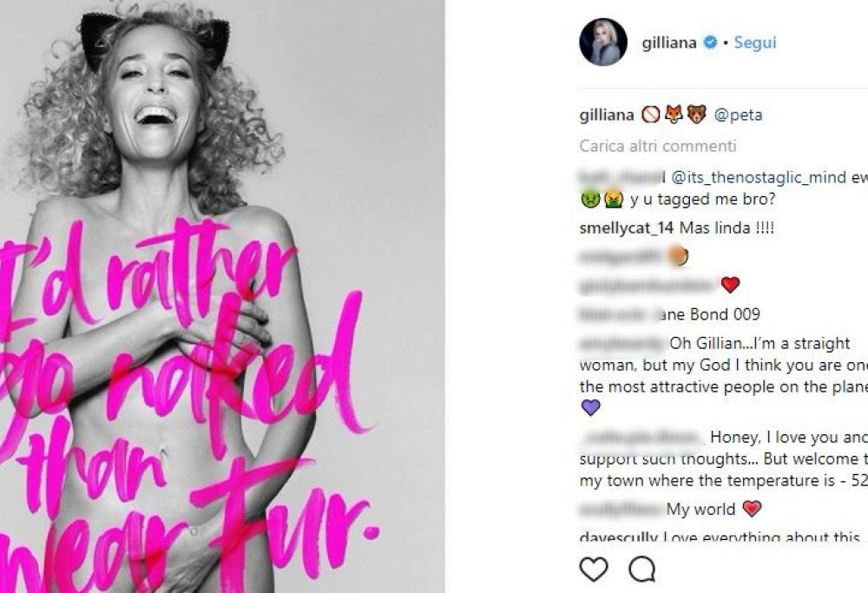The image size is (868, 593).
Task: Follow the account with the Segui link
Action: coord(755,43)
